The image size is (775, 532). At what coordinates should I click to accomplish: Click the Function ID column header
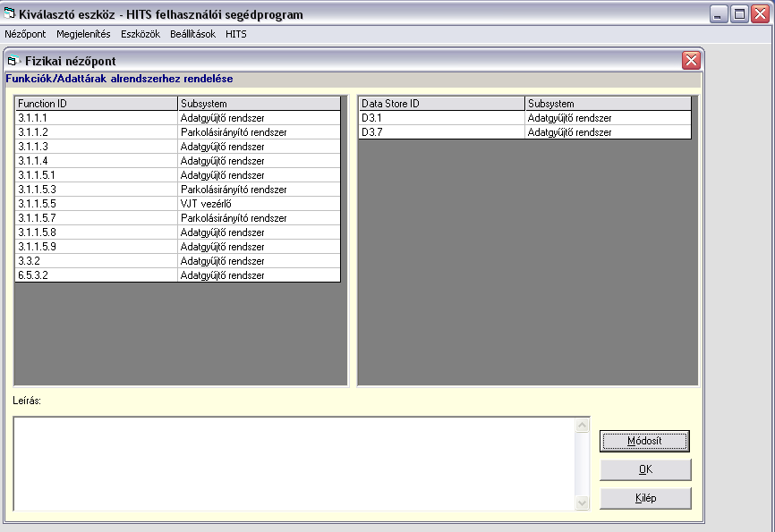point(96,103)
